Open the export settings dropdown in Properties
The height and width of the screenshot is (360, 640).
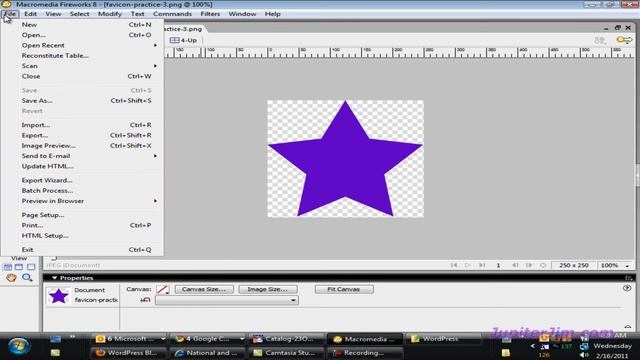tap(227, 300)
